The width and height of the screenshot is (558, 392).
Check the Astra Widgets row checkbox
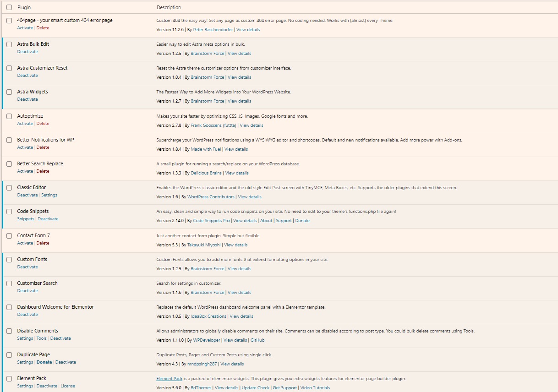(9, 92)
